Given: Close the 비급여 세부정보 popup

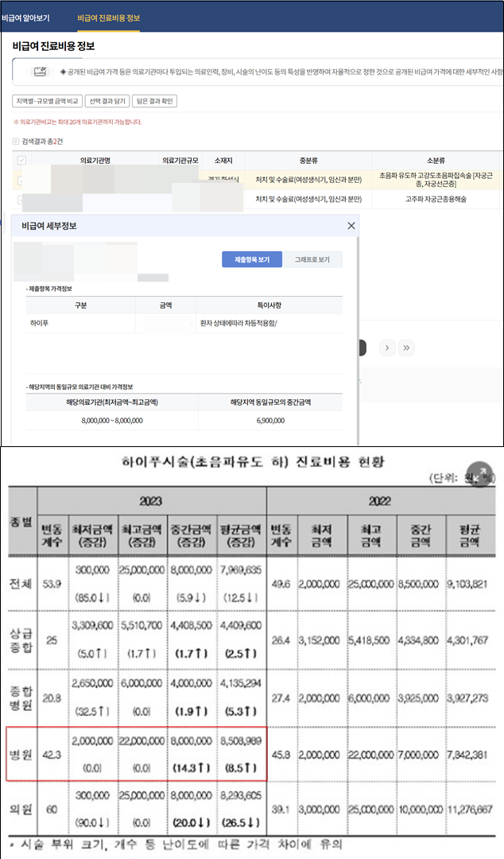Looking at the screenshot, I should 351,226.
